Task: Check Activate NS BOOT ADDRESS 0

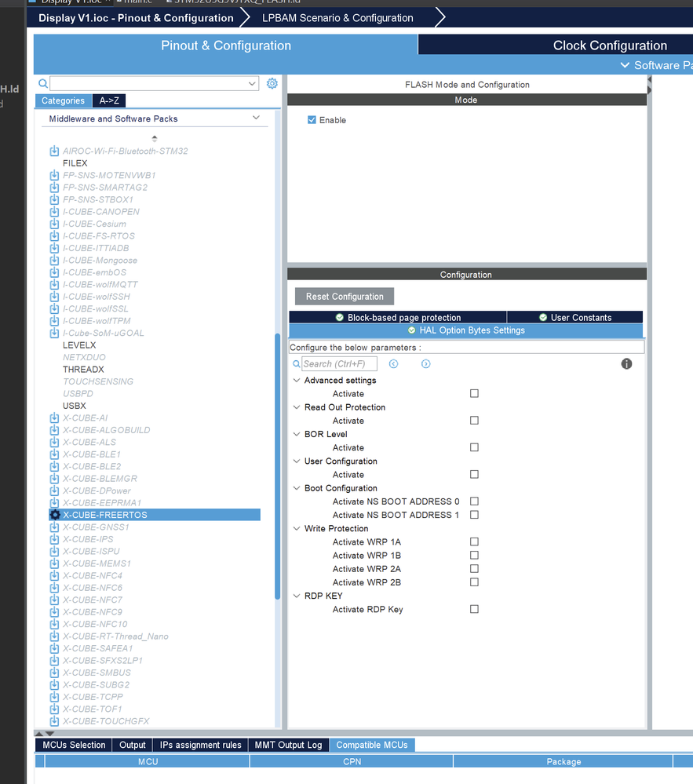Action: coord(474,501)
